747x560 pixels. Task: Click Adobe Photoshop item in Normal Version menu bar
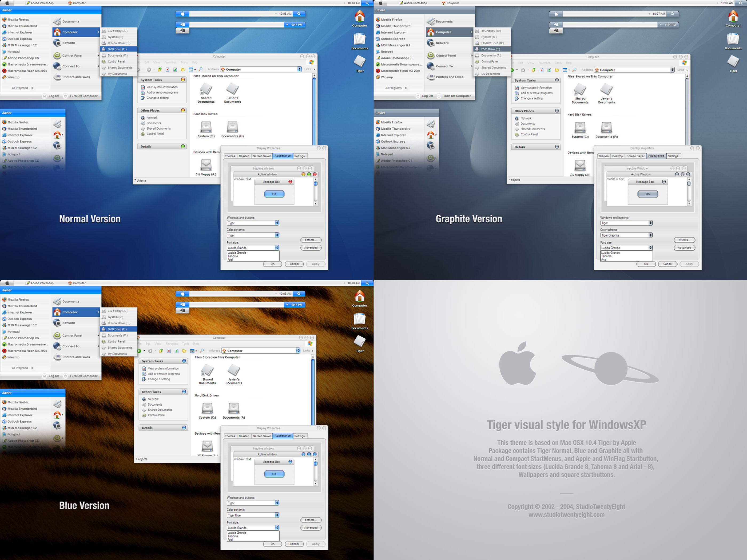[39, 3]
